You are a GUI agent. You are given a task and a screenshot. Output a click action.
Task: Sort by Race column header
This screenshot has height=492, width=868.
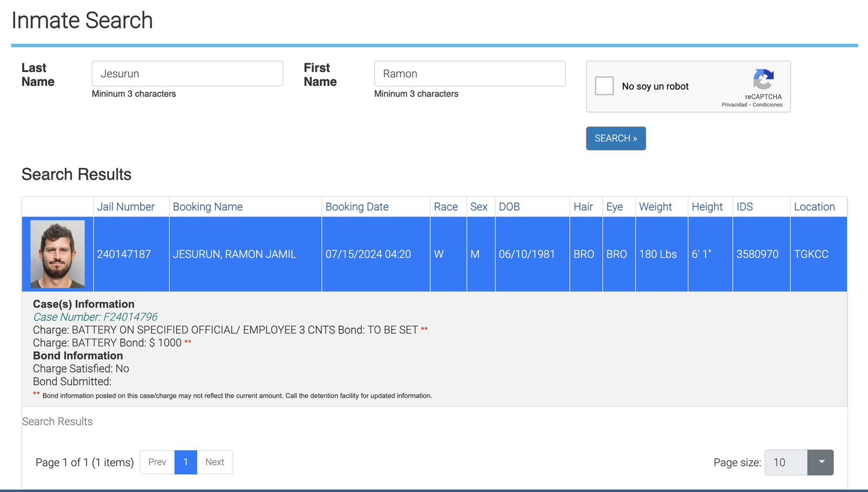click(x=446, y=207)
